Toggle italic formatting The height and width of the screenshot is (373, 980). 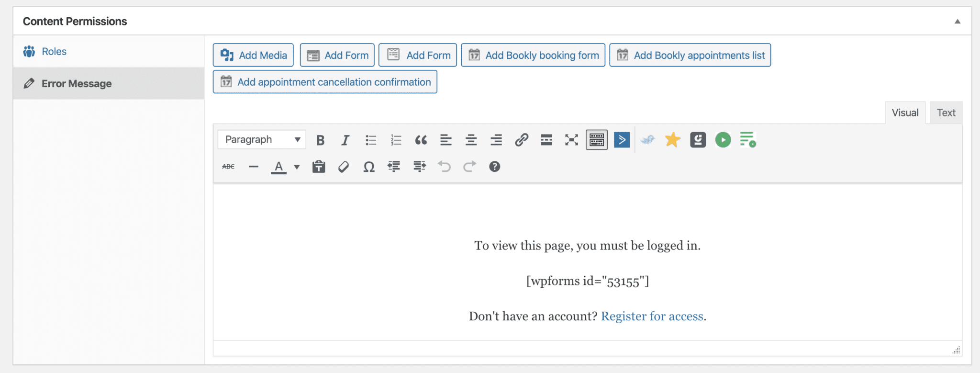point(345,140)
